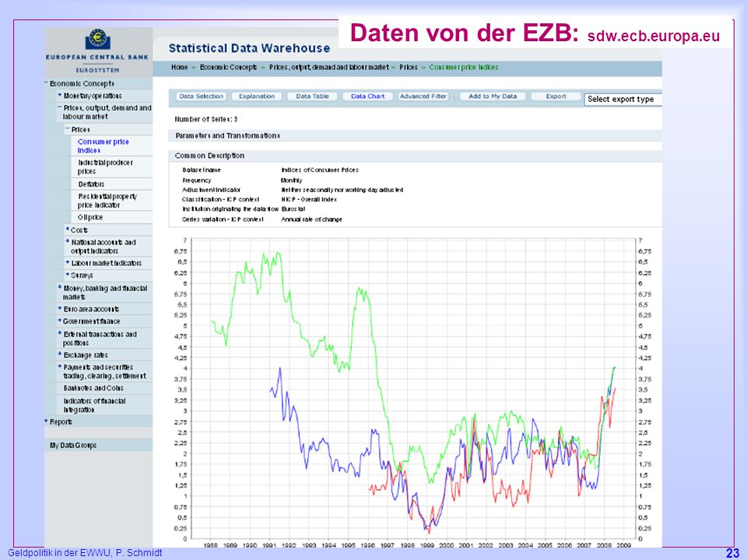Screen dimensions: 747x560
Task: Expand the Euro area accounts node
Action: (60, 309)
